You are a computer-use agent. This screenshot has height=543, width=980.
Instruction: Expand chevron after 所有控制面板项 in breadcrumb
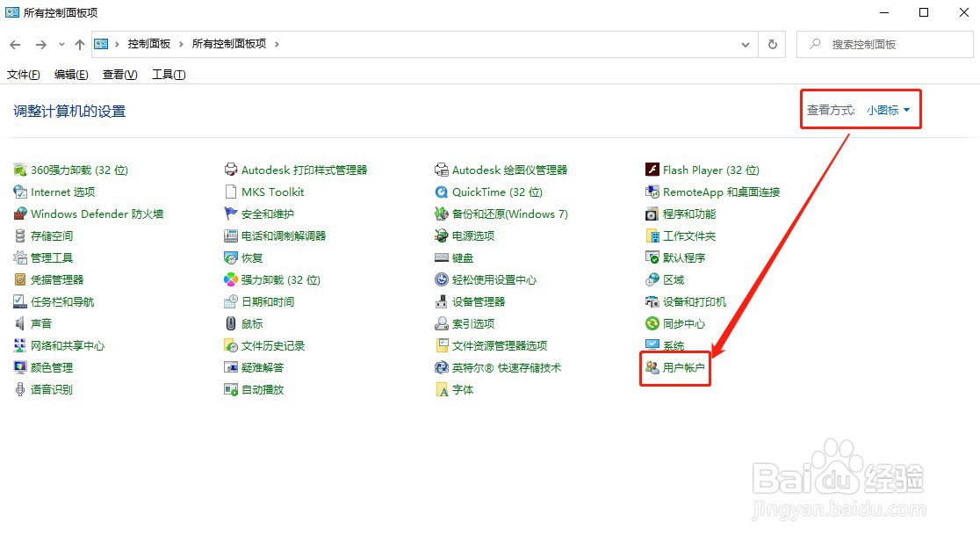click(277, 44)
